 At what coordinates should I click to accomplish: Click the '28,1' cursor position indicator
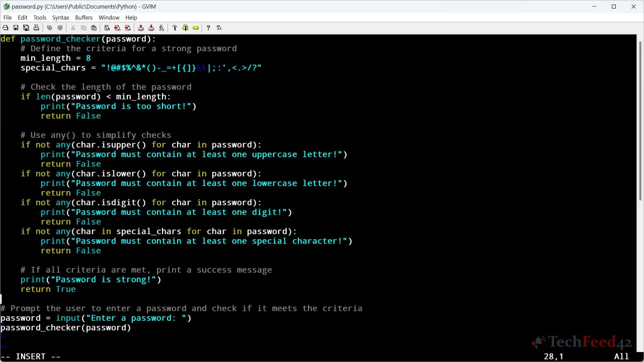[x=553, y=356]
